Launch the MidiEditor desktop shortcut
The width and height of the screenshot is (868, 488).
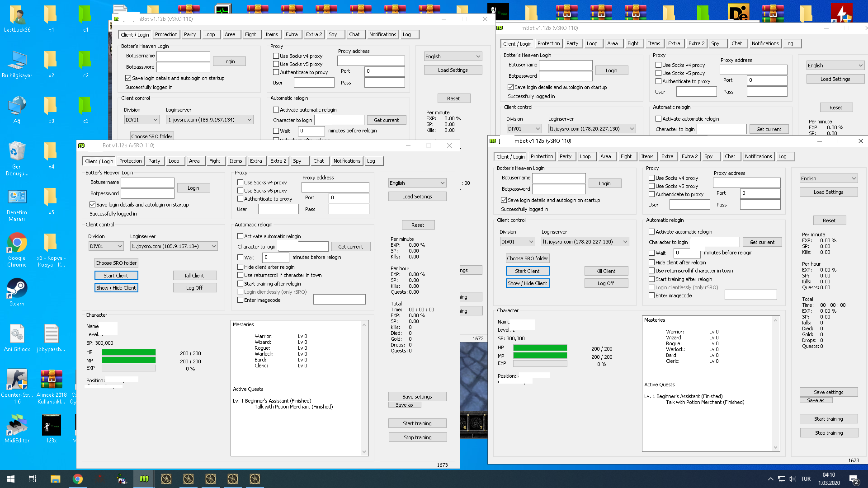17,428
